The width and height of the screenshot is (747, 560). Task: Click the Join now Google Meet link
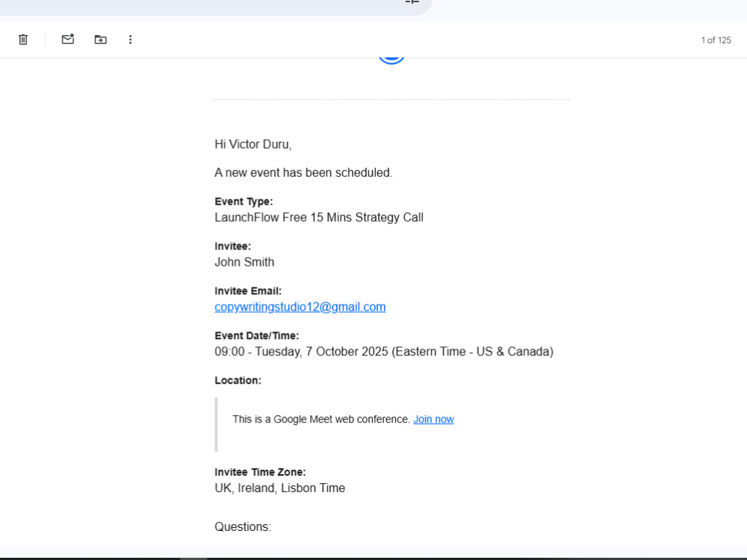pyautogui.click(x=433, y=419)
